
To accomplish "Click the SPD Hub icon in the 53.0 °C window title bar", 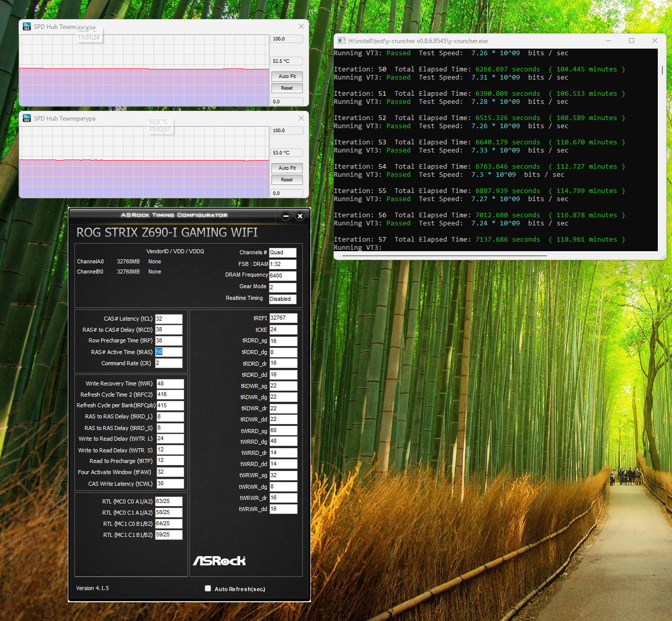I will click(27, 118).
